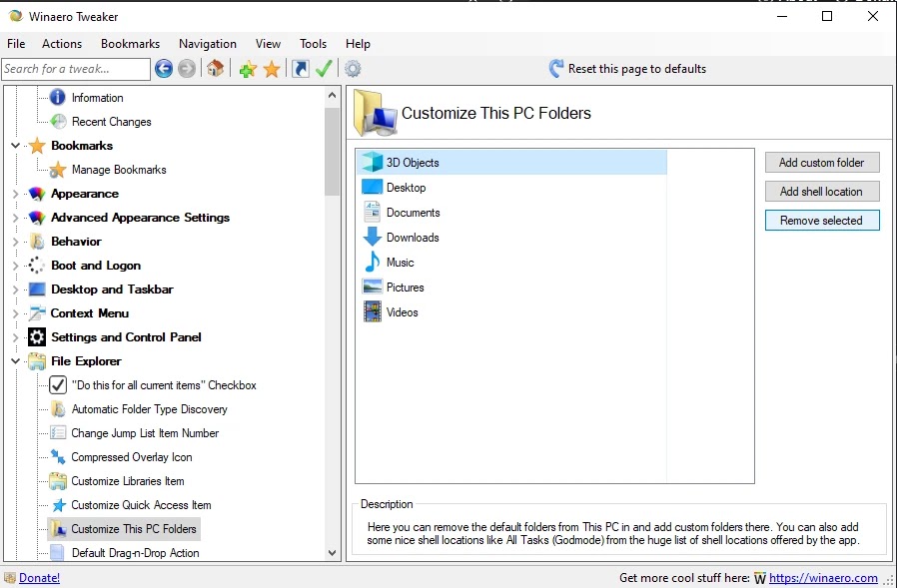Open settings gear in toolbar
The width and height of the screenshot is (897, 588).
pyautogui.click(x=353, y=69)
